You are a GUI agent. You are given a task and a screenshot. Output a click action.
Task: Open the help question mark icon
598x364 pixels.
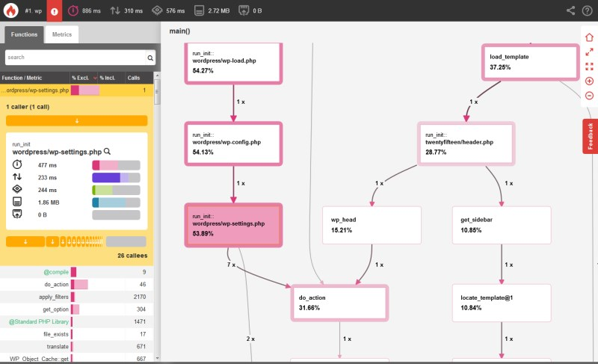(587, 10)
